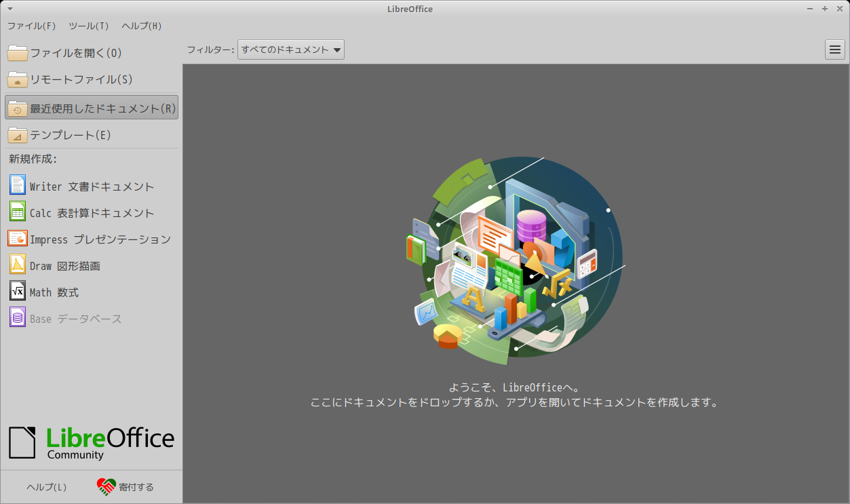Image resolution: width=850 pixels, height=504 pixels.
Task: Show テンプレート(E) list
Action: (x=92, y=135)
